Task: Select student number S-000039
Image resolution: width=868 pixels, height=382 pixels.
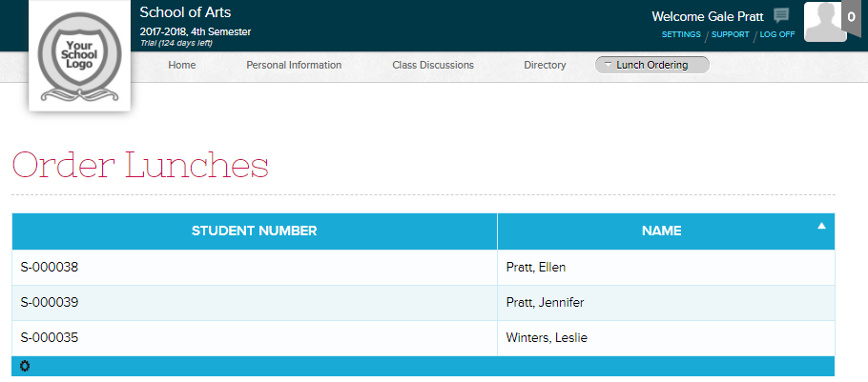Action: [x=50, y=303]
